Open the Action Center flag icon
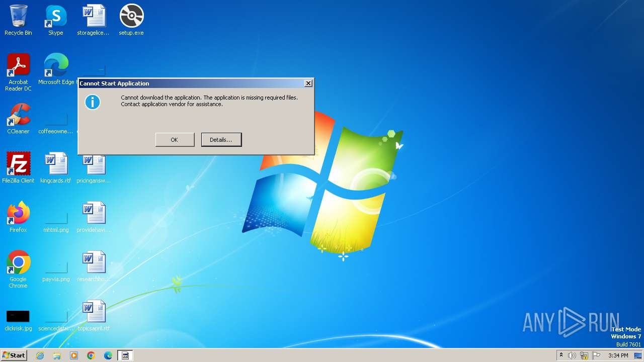644x362 pixels. coord(596,355)
